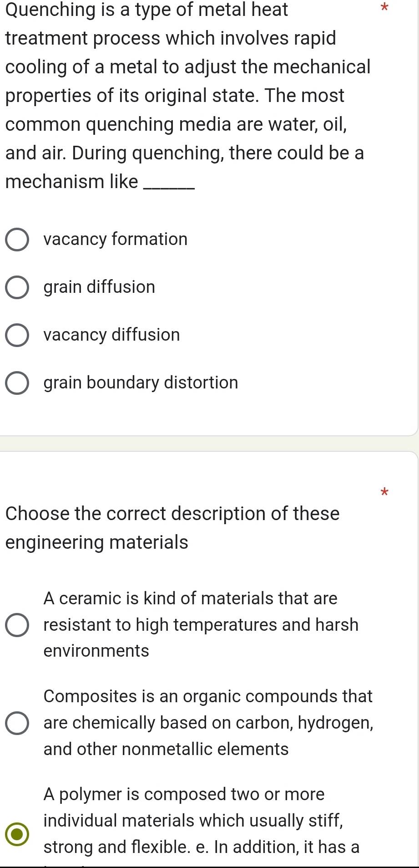Select the radio circle for the ceramic description
This screenshot has height=868, width=419.
[17, 625]
